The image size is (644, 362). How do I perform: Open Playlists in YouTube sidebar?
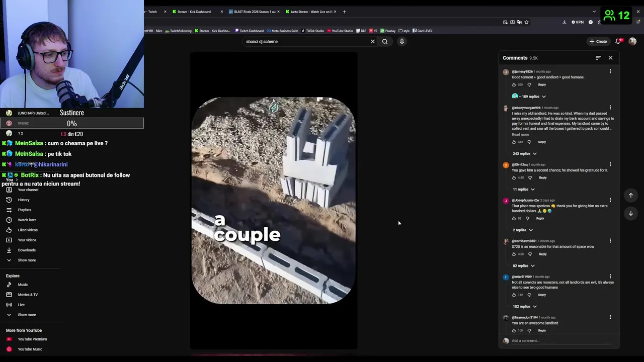(24, 210)
